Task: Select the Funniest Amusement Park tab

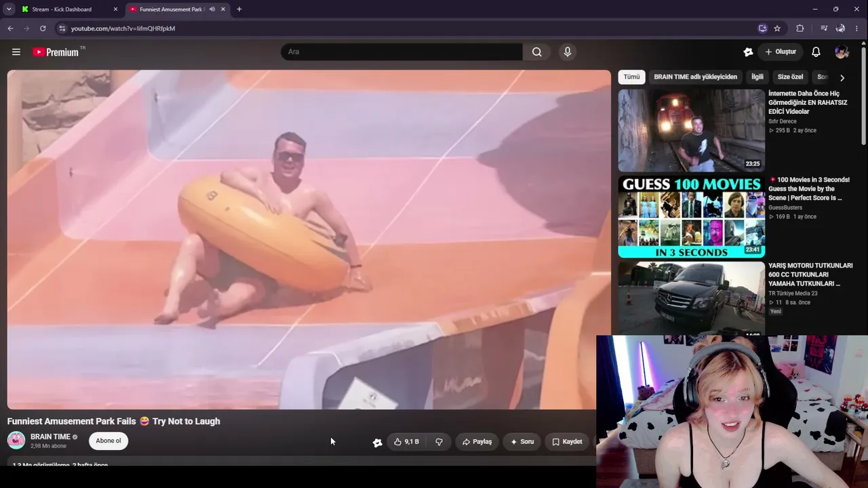Action: point(178,9)
